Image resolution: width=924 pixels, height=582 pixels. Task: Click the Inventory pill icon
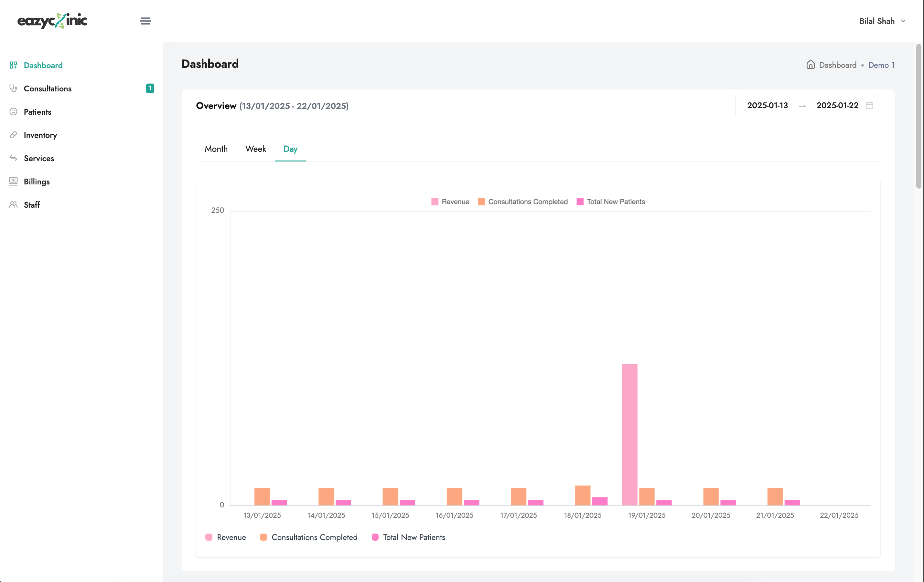[14, 135]
